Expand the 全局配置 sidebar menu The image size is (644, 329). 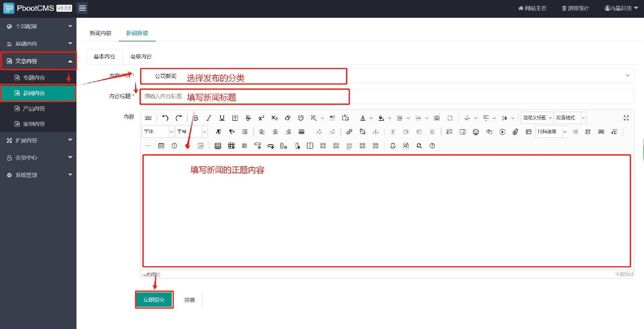[x=38, y=27]
